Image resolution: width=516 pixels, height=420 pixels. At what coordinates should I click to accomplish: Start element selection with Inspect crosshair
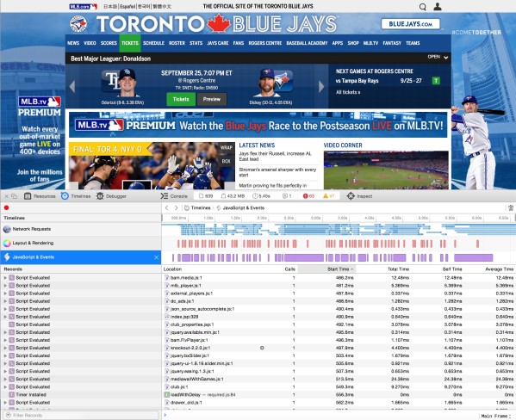pos(351,196)
